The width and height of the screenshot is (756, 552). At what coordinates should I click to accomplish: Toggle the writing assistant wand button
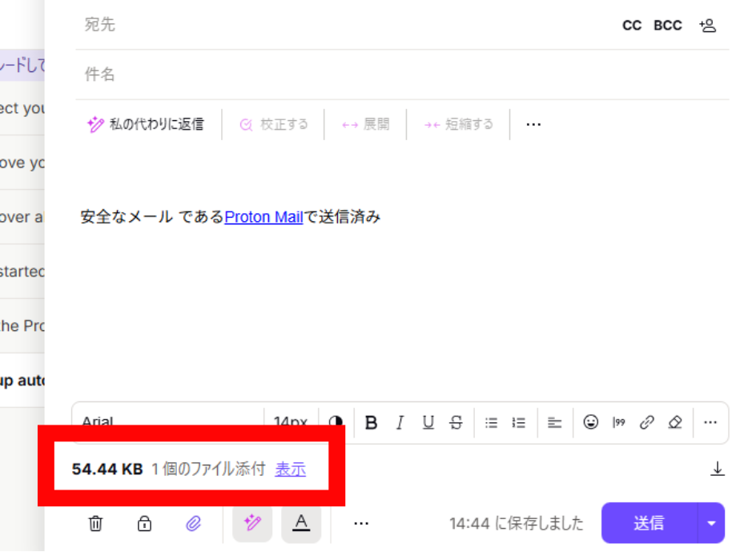(252, 523)
